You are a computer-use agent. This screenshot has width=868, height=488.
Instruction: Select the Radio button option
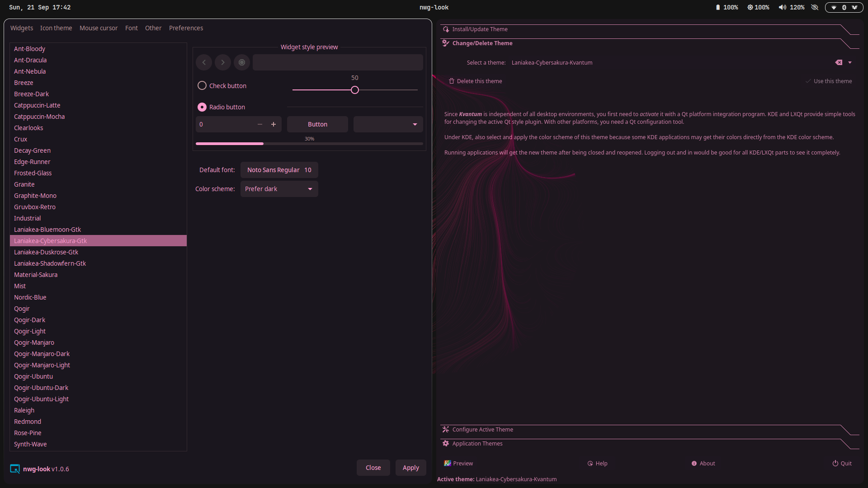[x=202, y=107]
